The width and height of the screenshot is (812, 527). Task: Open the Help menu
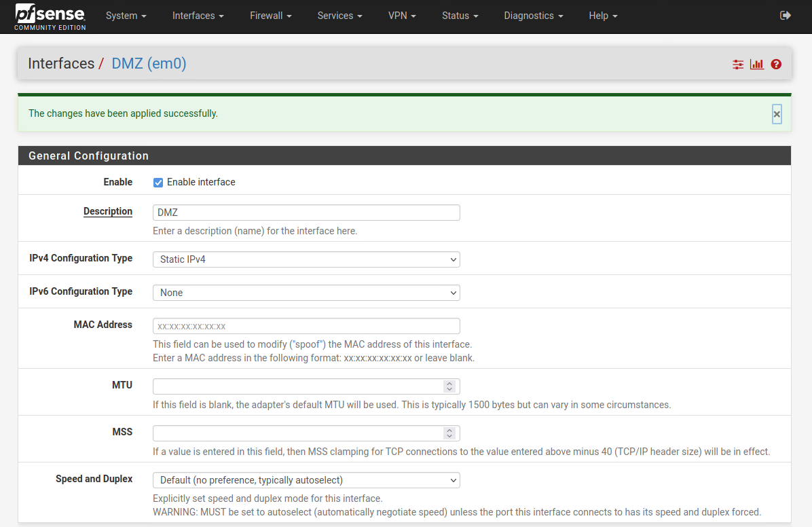click(x=603, y=16)
